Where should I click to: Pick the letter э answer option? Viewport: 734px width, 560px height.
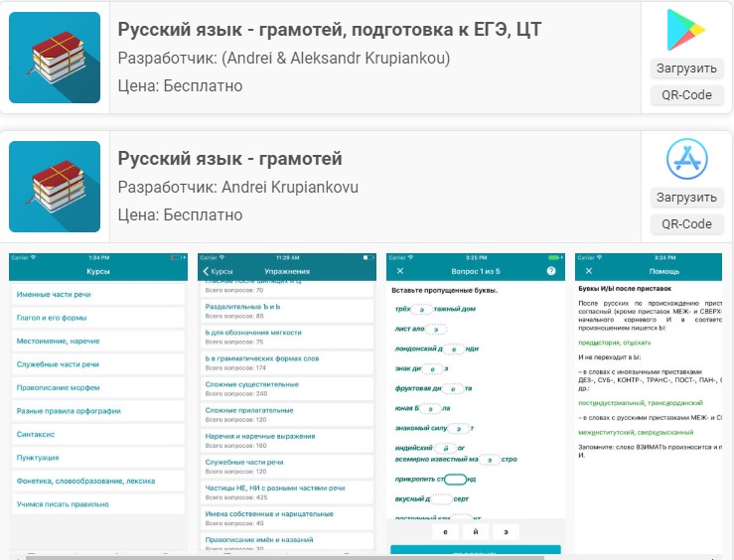click(505, 532)
